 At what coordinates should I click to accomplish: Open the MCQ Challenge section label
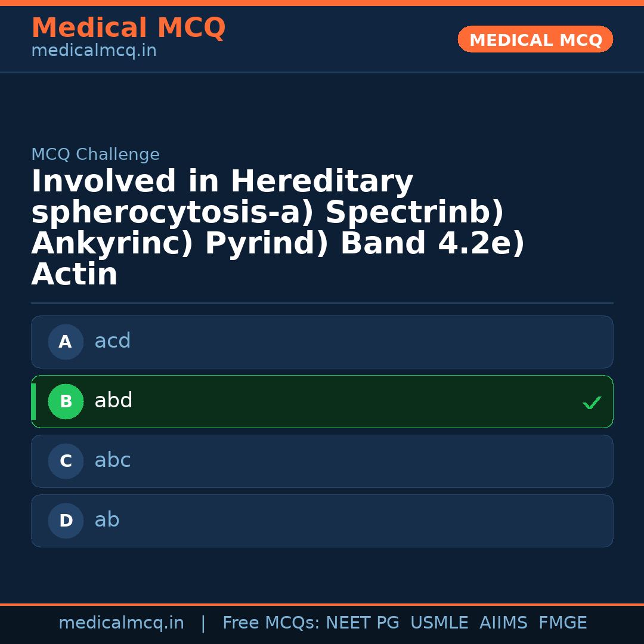pos(95,154)
